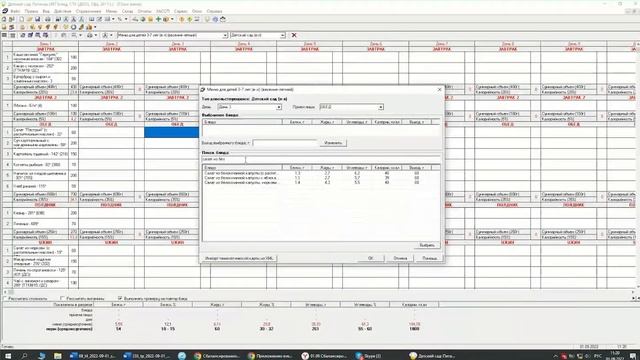Image resolution: width=640 pixels, height=360 pixels.
Task: Click the Помощь button
Action: (429, 258)
